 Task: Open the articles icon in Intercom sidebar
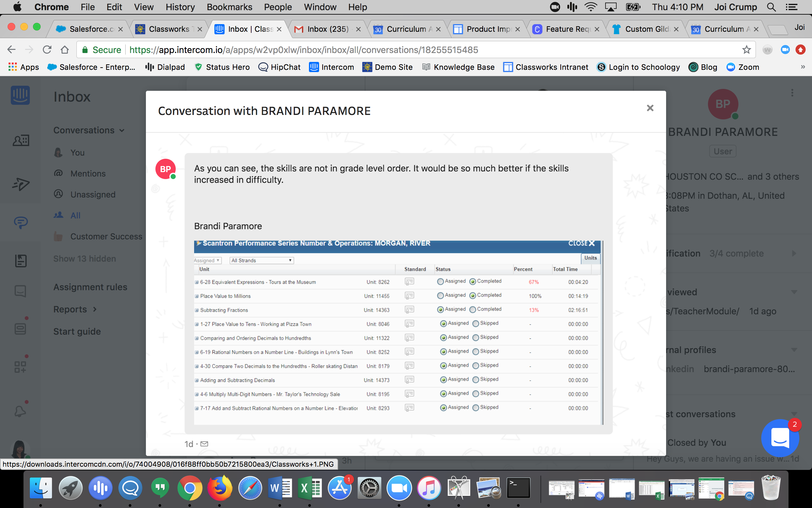pyautogui.click(x=21, y=261)
